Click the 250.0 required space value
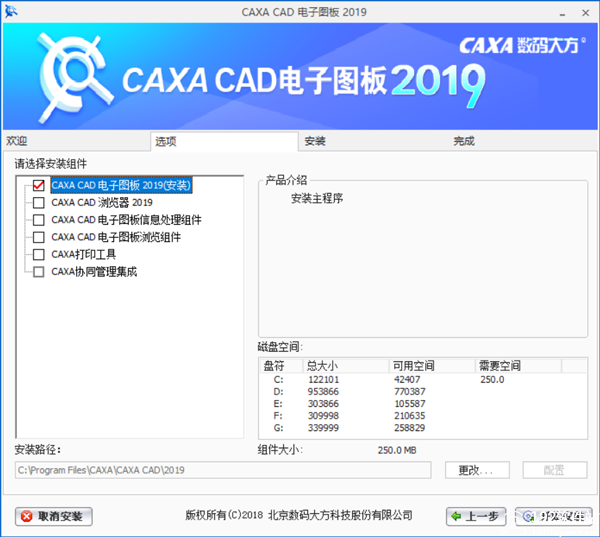 click(x=492, y=380)
